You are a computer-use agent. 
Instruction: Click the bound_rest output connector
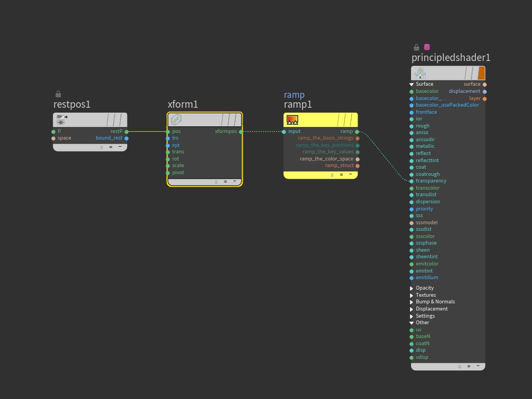pos(127,138)
